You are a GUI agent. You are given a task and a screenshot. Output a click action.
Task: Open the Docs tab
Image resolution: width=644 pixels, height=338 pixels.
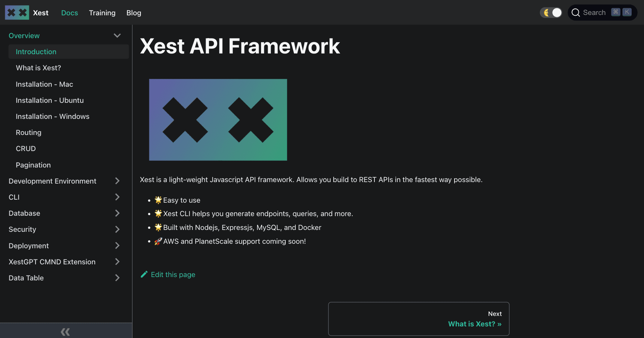click(x=70, y=13)
